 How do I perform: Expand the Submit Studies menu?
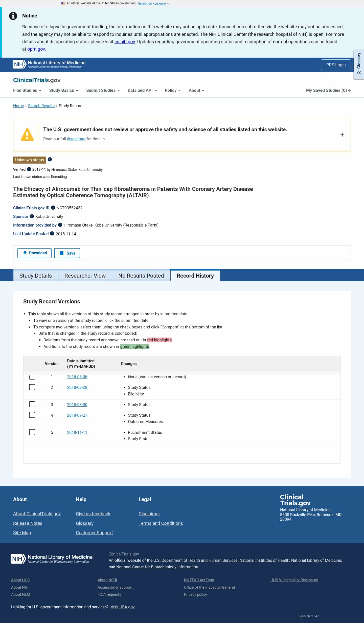coord(103,90)
